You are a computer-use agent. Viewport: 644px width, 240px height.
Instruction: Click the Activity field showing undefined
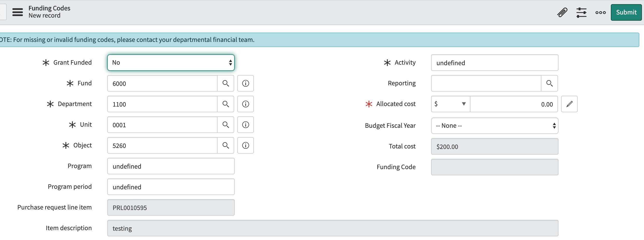(494, 62)
